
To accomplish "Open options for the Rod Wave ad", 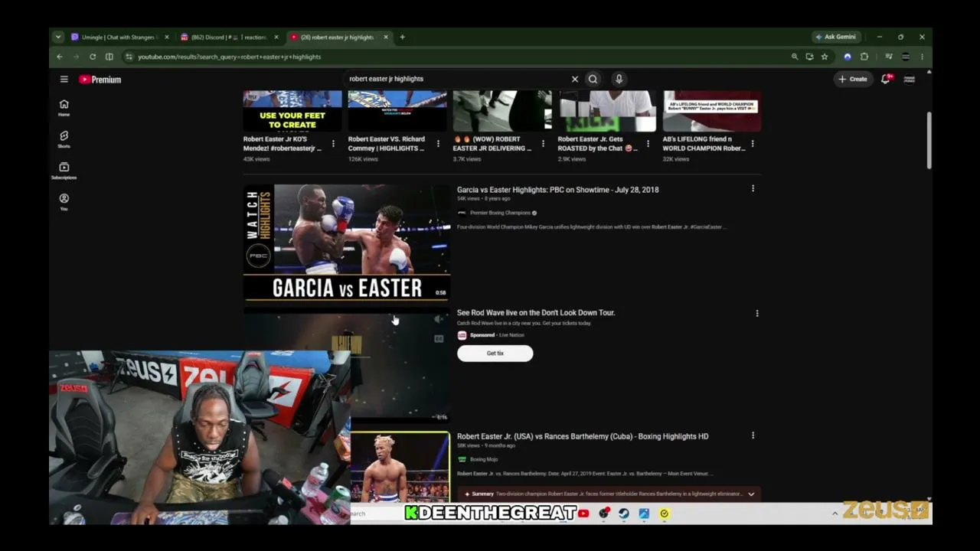I will pos(757,313).
